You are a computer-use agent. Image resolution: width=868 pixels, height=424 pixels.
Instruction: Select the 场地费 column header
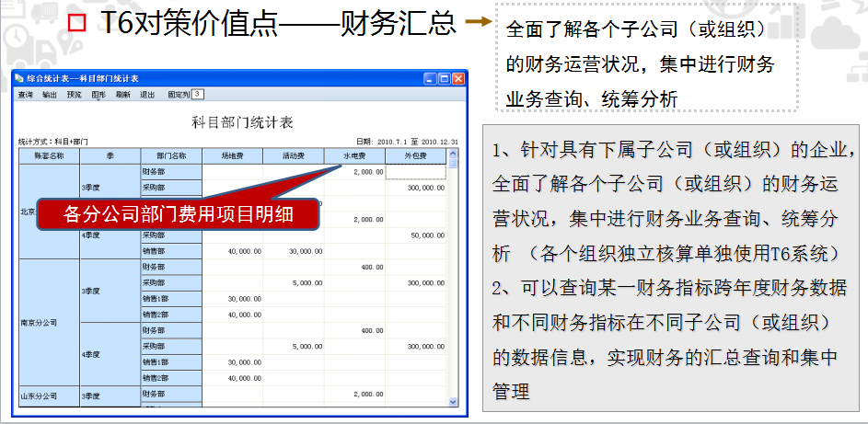(x=233, y=155)
